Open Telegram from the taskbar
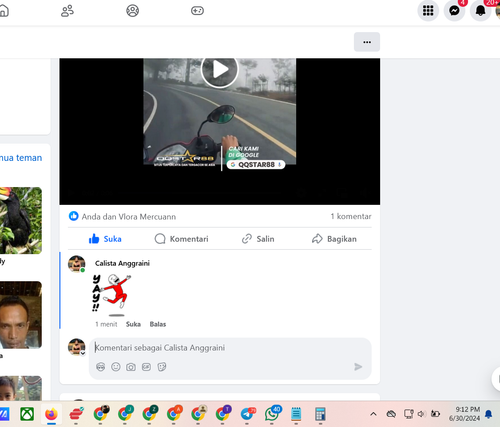This screenshot has width=500, height=427. (247, 414)
